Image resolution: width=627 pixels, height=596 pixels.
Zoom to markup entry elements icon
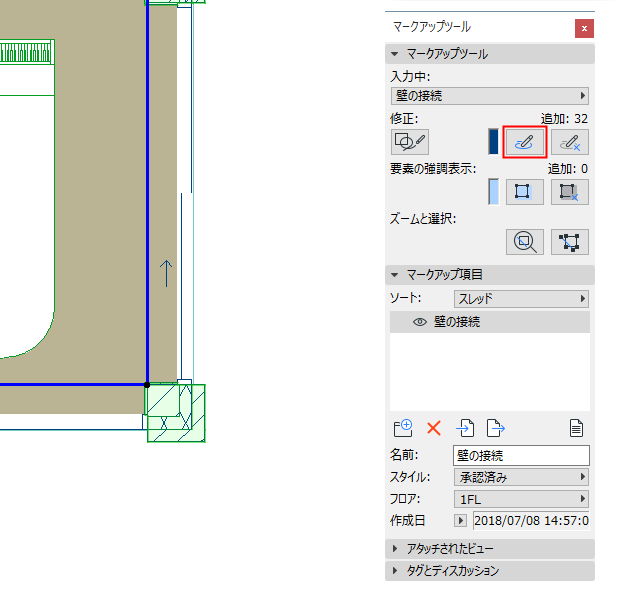point(524,242)
